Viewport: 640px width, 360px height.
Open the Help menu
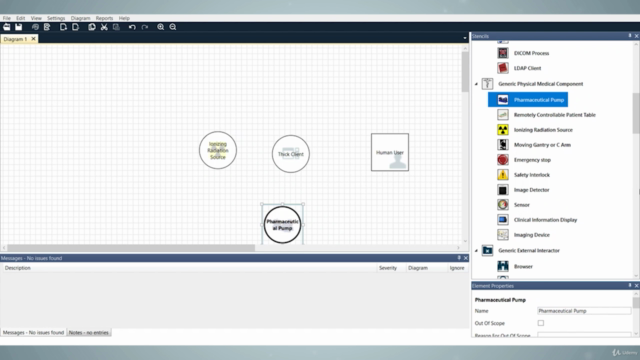124,18
